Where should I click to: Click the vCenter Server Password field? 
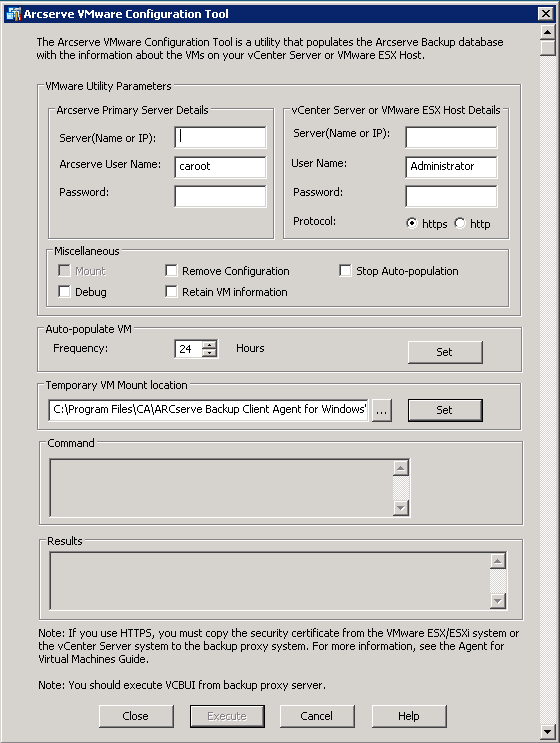451,196
